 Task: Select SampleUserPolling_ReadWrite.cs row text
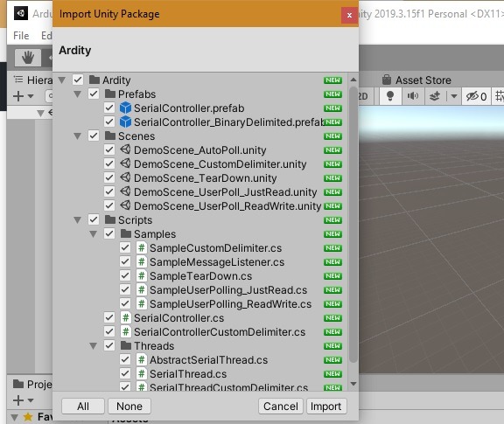point(230,304)
